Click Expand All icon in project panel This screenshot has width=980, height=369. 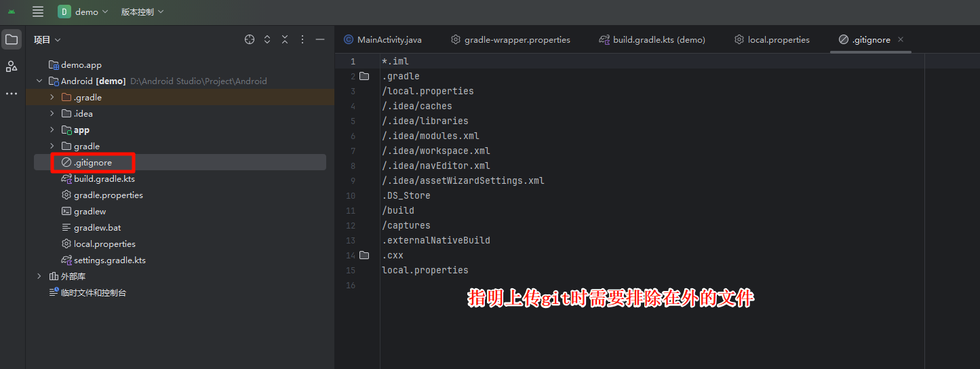click(x=267, y=40)
